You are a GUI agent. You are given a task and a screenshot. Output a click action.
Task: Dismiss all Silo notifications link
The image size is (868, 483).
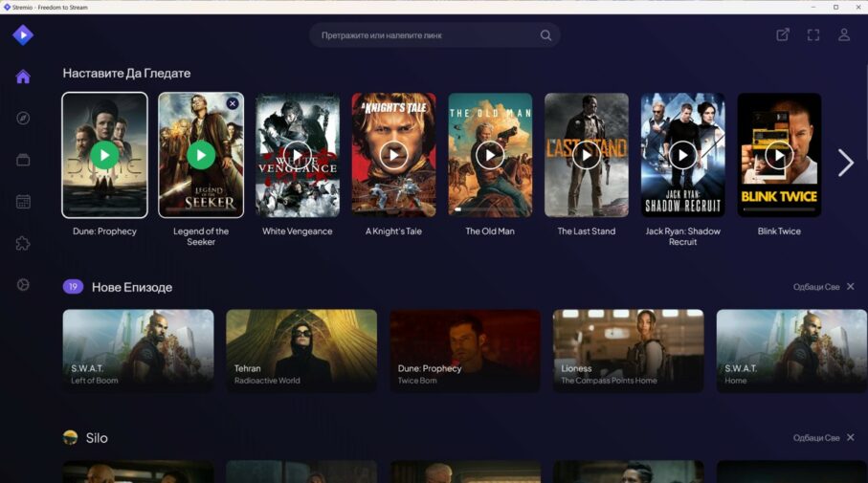(816, 438)
